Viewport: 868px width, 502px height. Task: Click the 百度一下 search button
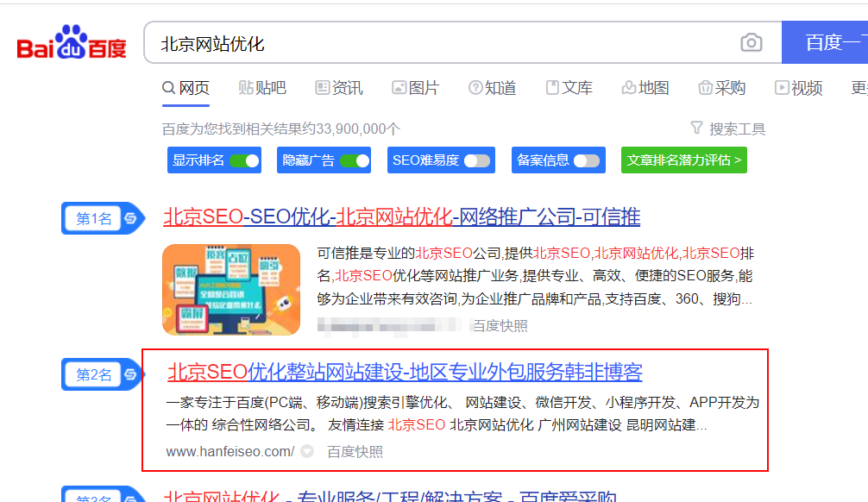(825, 42)
